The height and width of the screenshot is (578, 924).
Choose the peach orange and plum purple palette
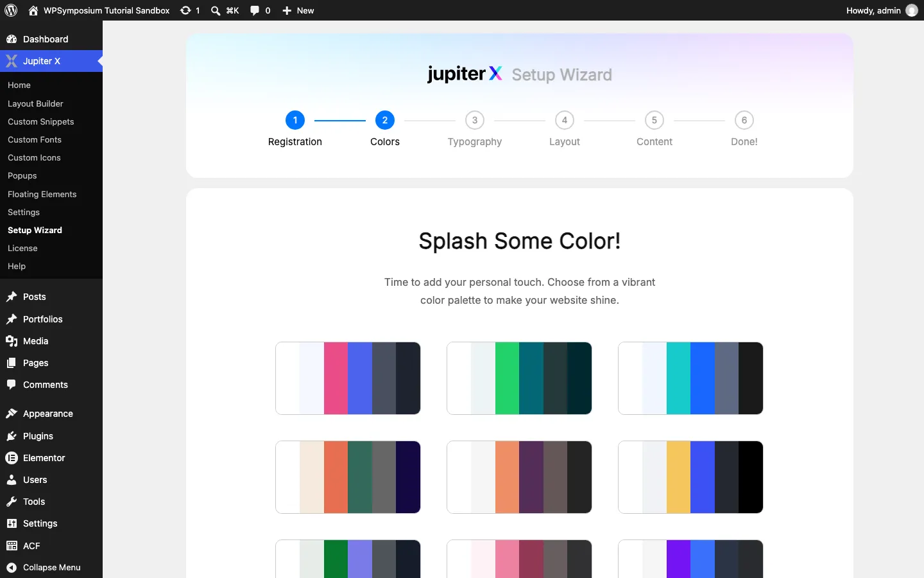coord(519,477)
